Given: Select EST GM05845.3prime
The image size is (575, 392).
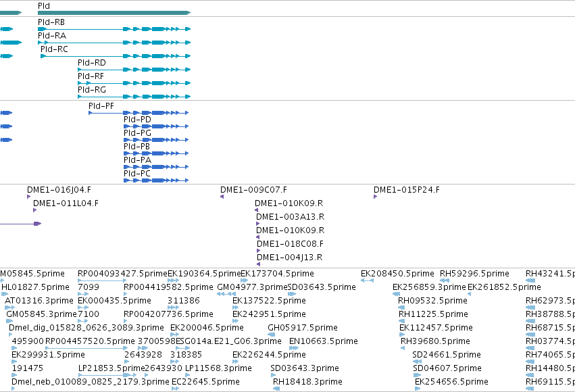Looking at the screenshot, I should (41, 315).
